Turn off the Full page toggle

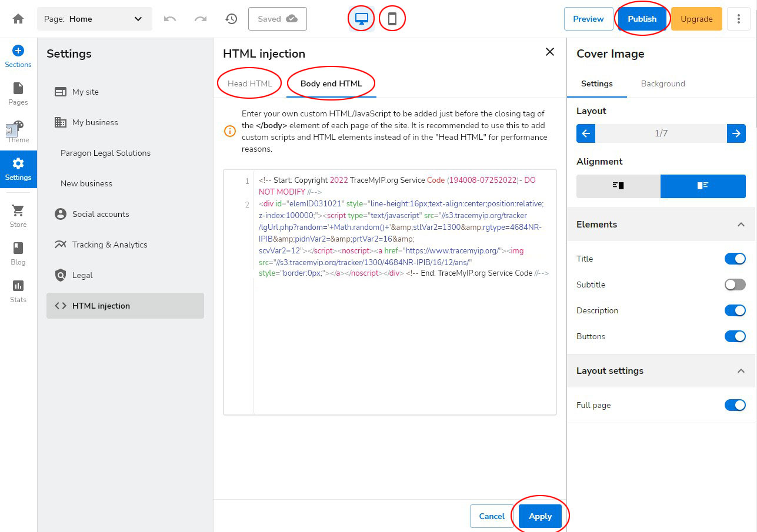pos(735,404)
